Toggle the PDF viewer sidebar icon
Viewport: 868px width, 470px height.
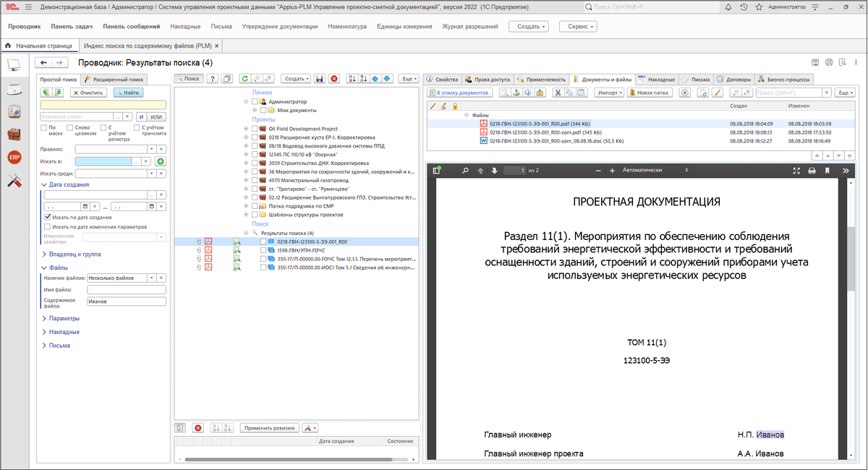coord(437,170)
